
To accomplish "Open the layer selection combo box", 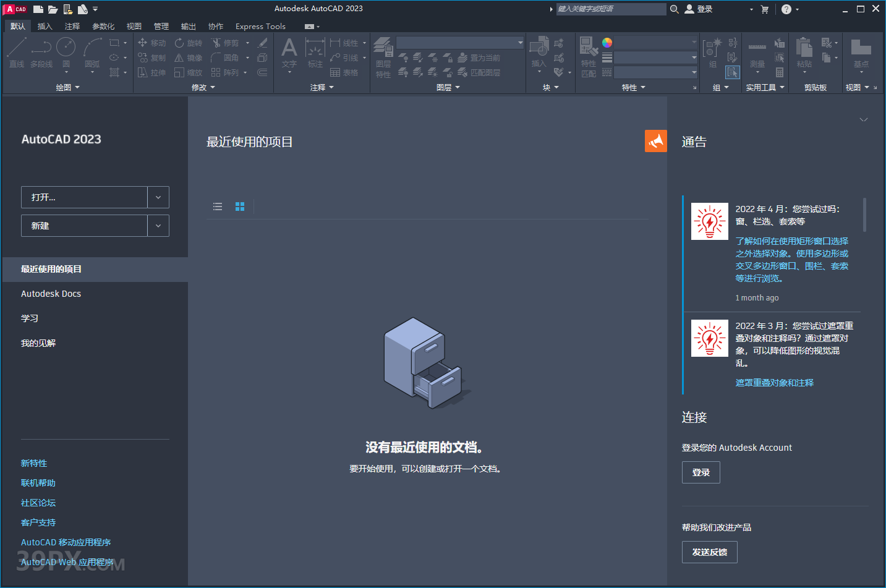I will coord(460,43).
